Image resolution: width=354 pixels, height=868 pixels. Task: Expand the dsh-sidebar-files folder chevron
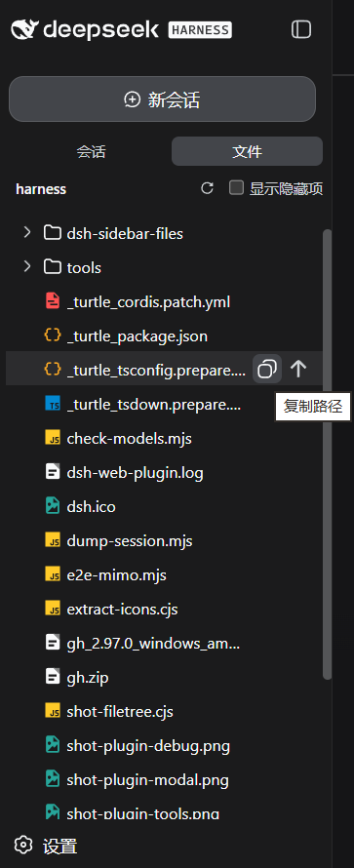click(x=26, y=233)
